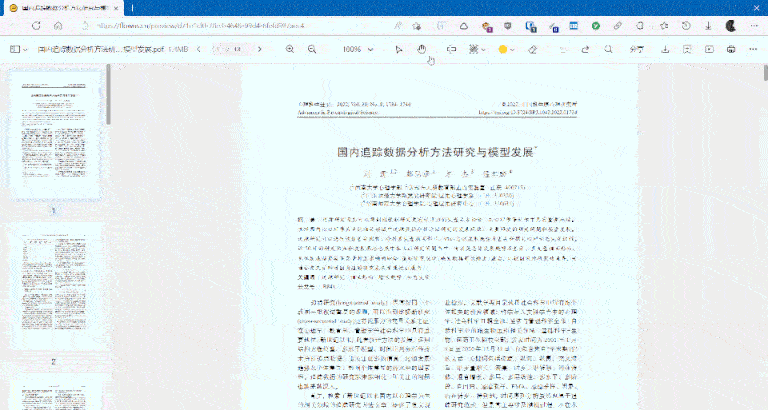Image resolution: width=768 pixels, height=410 pixels.
Task: Go to the next PDF page
Action: [x=260, y=49]
